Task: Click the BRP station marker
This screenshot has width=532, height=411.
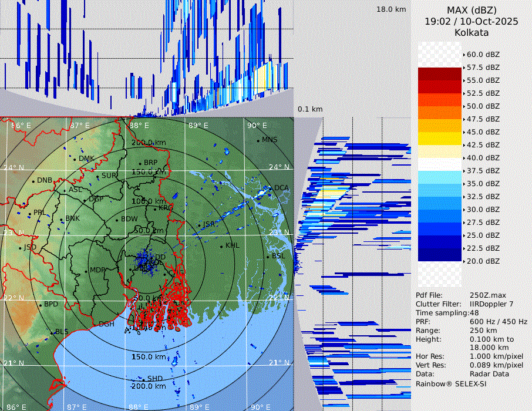Action: pos(140,163)
